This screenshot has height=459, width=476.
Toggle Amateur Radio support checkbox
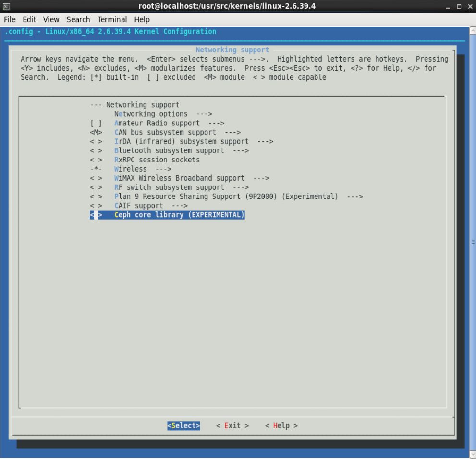click(x=96, y=124)
